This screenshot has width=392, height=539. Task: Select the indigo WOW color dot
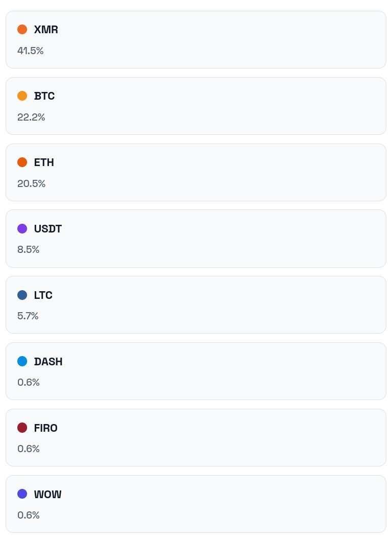[x=22, y=494]
